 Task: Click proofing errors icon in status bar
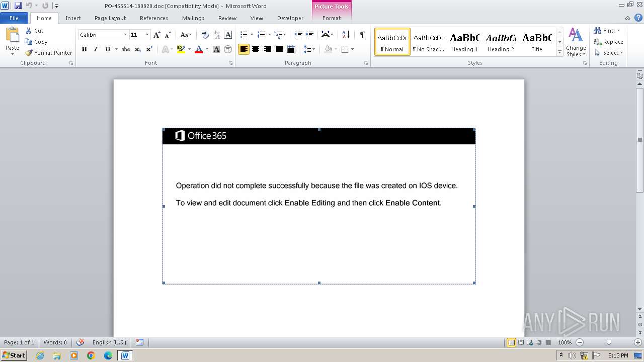tap(80, 342)
